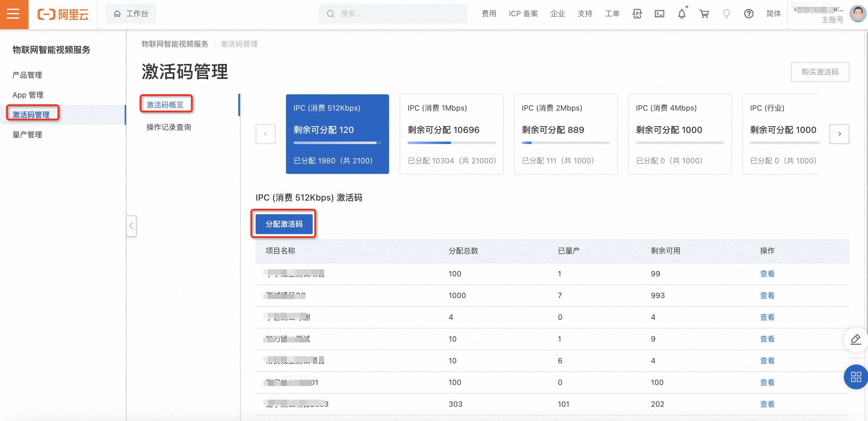Collapse the left sidebar with the arrow handle

tap(131, 226)
